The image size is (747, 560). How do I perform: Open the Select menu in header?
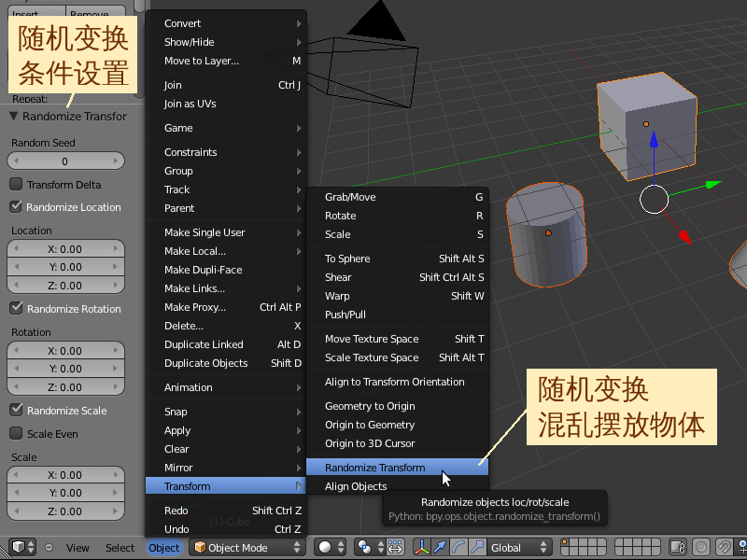point(120,548)
